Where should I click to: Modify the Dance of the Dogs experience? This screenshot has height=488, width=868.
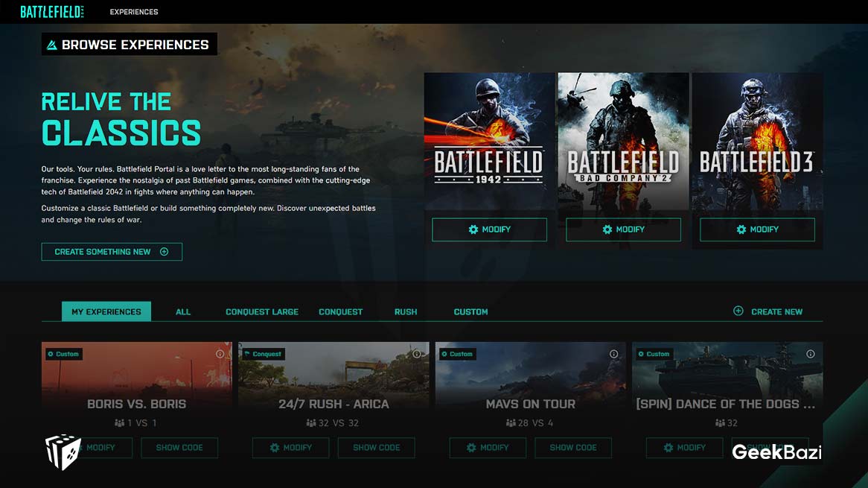(685, 448)
